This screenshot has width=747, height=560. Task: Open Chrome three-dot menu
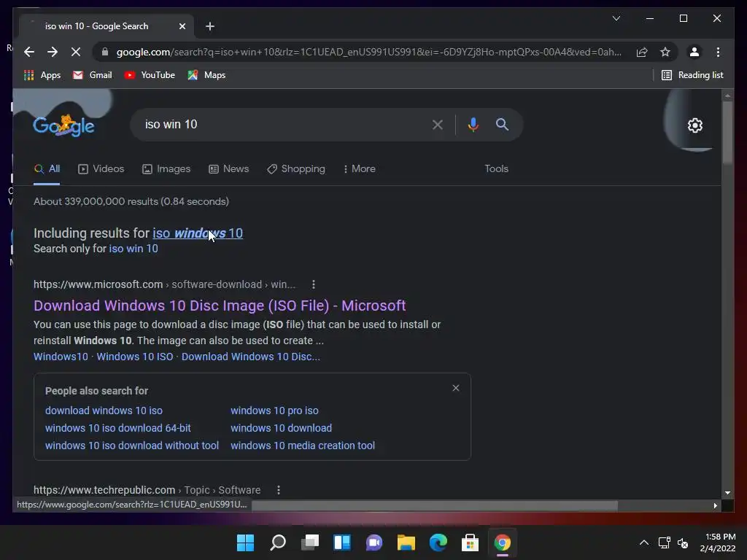pos(718,52)
